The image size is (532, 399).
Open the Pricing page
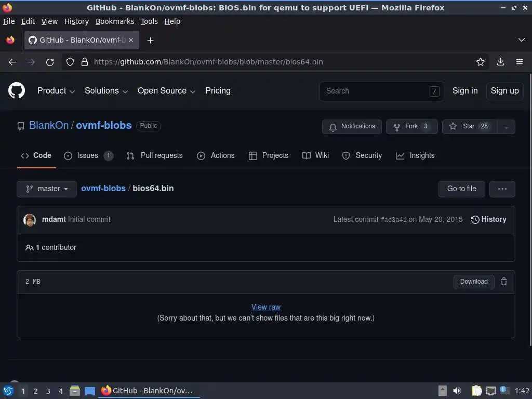pyautogui.click(x=218, y=91)
